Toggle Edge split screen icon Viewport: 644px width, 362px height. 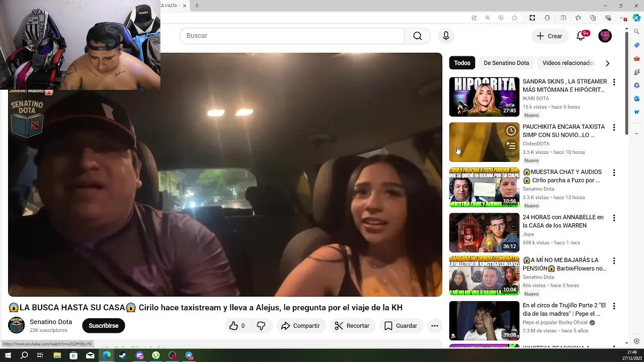(x=563, y=18)
